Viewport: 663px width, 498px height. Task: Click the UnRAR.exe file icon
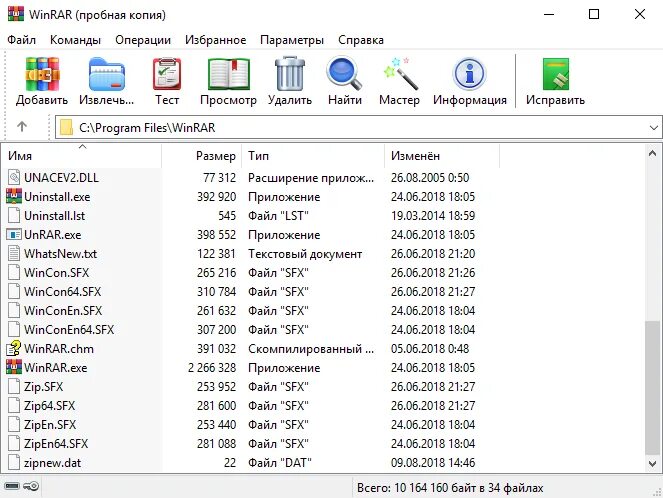(x=14, y=234)
